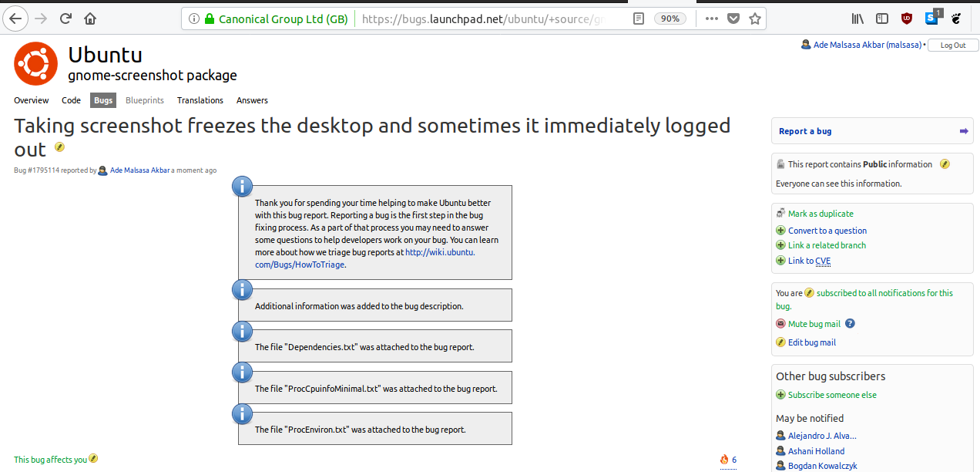
Task: Click the ProcCpuinfoMinimal.txt attached notice text
Action: point(376,389)
